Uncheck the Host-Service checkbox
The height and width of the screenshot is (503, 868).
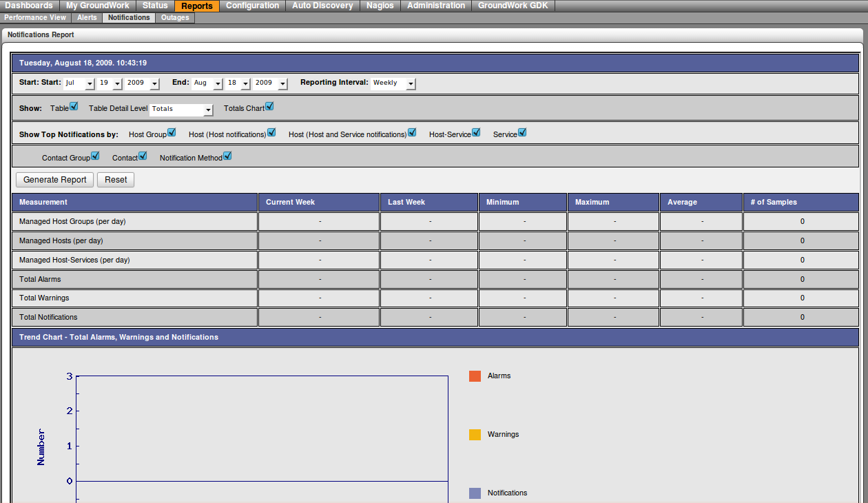pyautogui.click(x=476, y=133)
